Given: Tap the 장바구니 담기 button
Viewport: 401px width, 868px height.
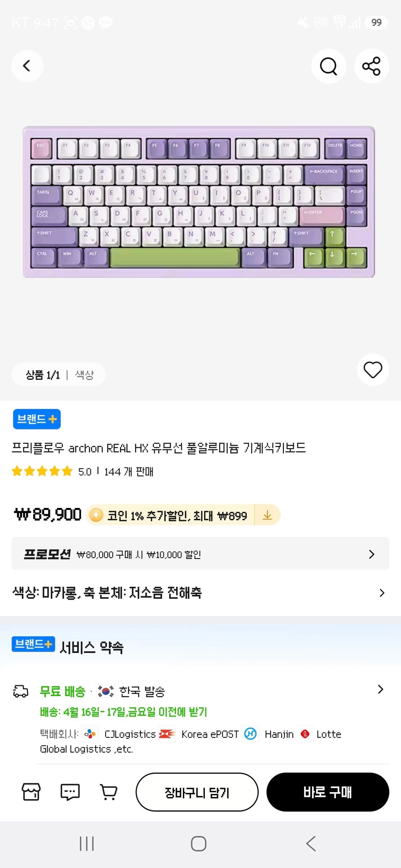Looking at the screenshot, I should [197, 792].
